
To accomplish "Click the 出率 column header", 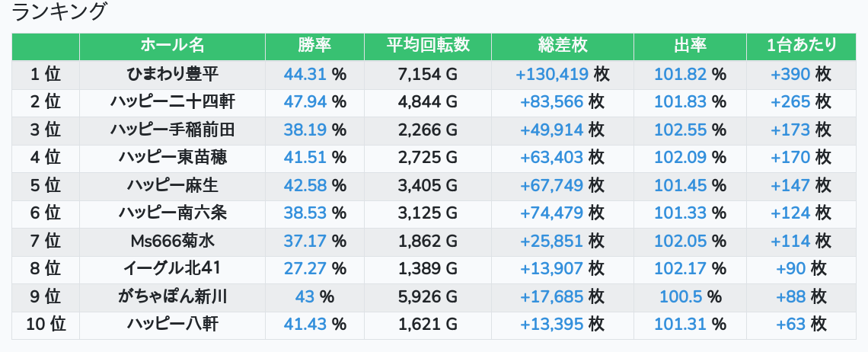I will click(x=690, y=46).
